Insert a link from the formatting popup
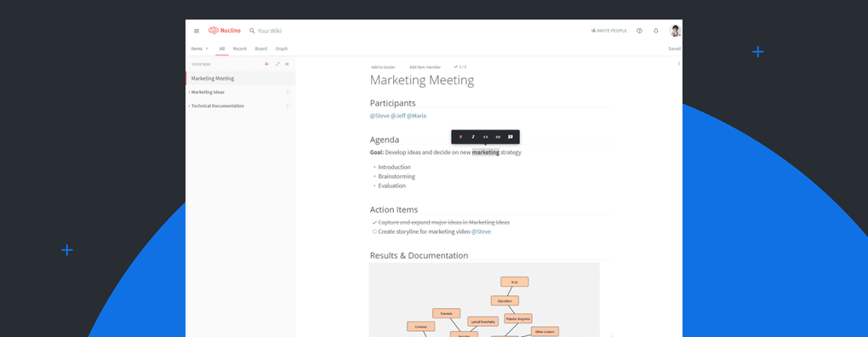This screenshot has height=337, width=868. [x=498, y=137]
